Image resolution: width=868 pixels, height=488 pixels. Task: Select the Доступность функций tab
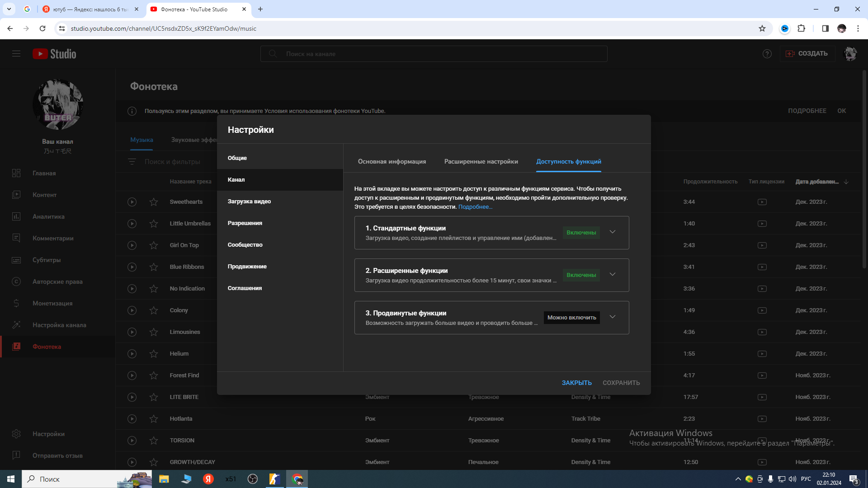569,161
